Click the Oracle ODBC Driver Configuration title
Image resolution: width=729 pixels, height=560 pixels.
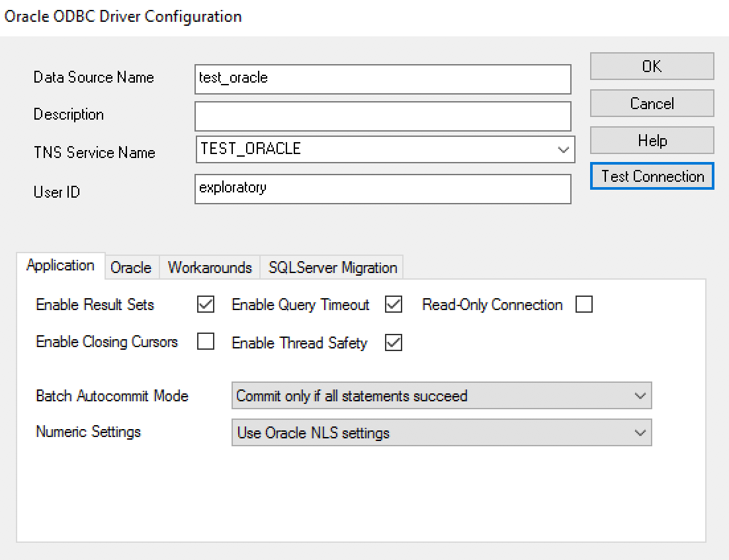[123, 17]
